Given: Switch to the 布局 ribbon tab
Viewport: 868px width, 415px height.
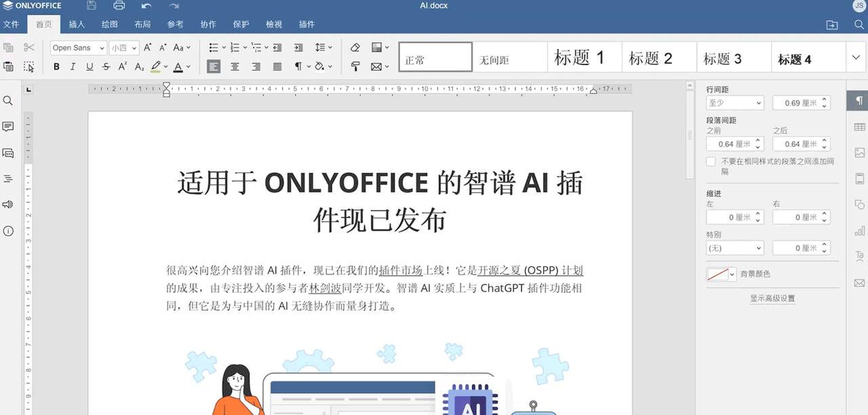Looking at the screenshot, I should click(142, 24).
